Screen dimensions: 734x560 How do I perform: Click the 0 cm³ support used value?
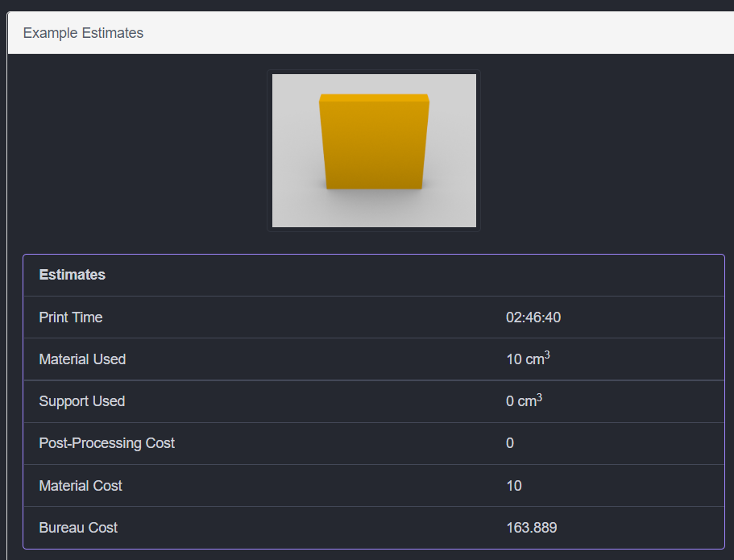[x=524, y=401]
